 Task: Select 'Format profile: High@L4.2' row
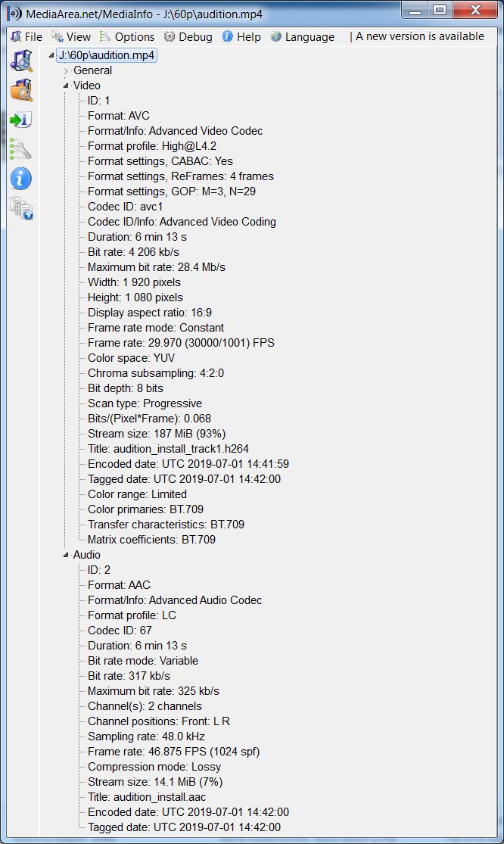(152, 146)
